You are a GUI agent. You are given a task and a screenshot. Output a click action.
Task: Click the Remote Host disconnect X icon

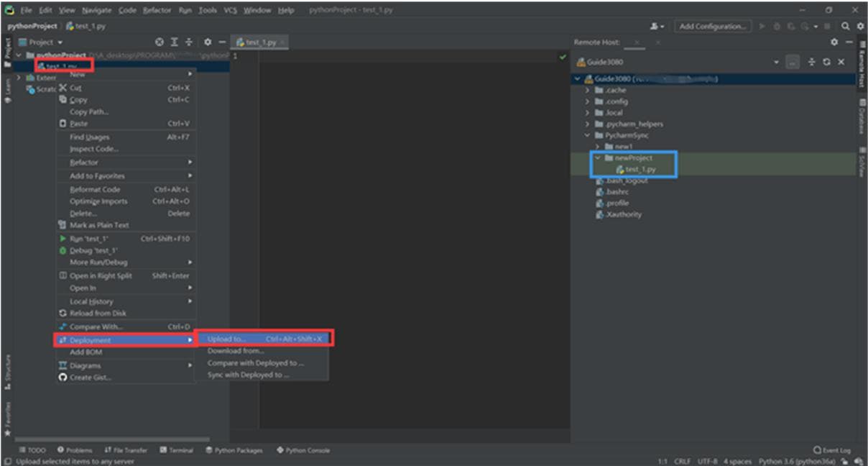point(841,63)
